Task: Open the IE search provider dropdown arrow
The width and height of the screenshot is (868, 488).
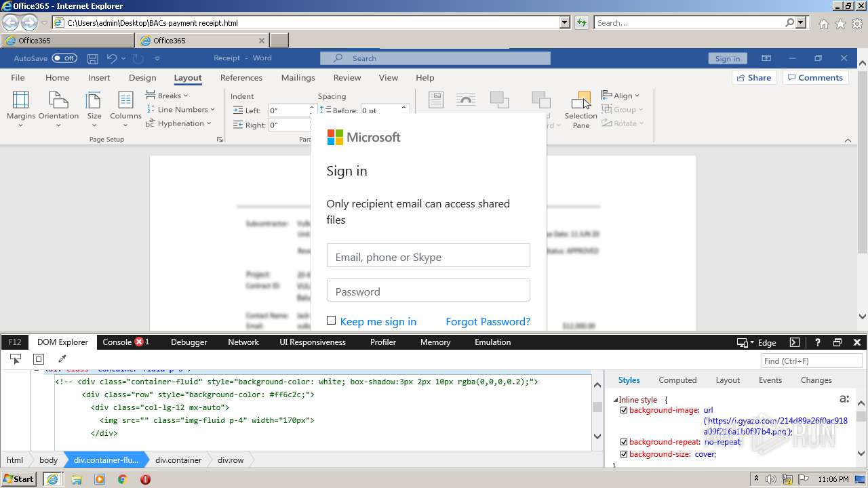Action: [x=802, y=22]
